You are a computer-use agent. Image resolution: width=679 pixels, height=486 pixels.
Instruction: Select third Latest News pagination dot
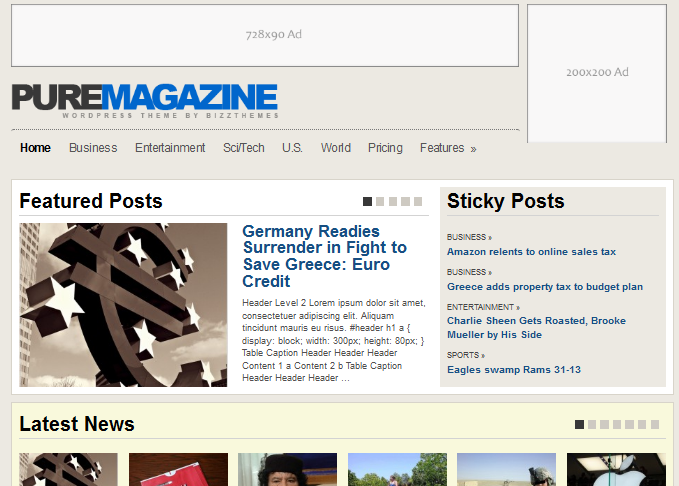(605, 424)
